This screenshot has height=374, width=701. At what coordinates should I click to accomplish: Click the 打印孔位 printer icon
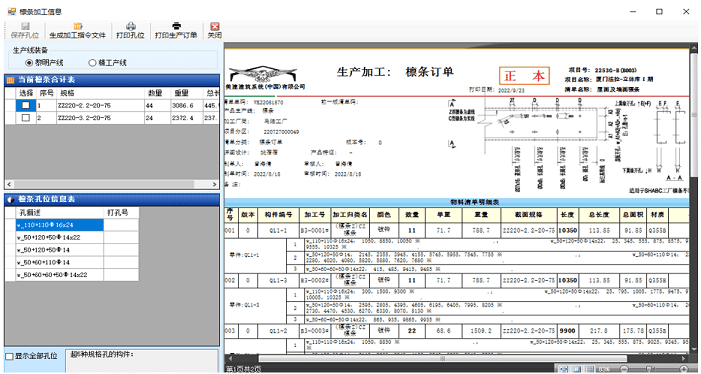[131, 26]
